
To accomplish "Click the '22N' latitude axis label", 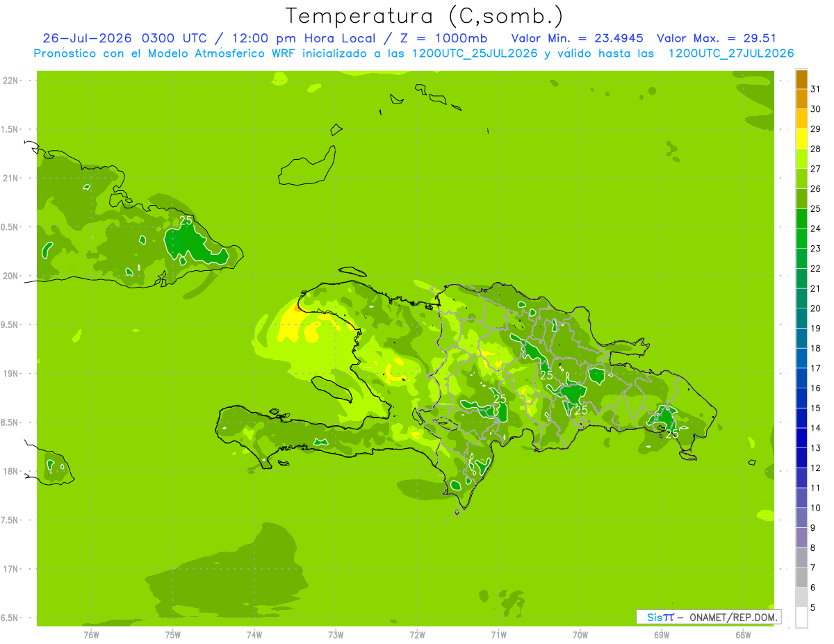I will point(10,81).
